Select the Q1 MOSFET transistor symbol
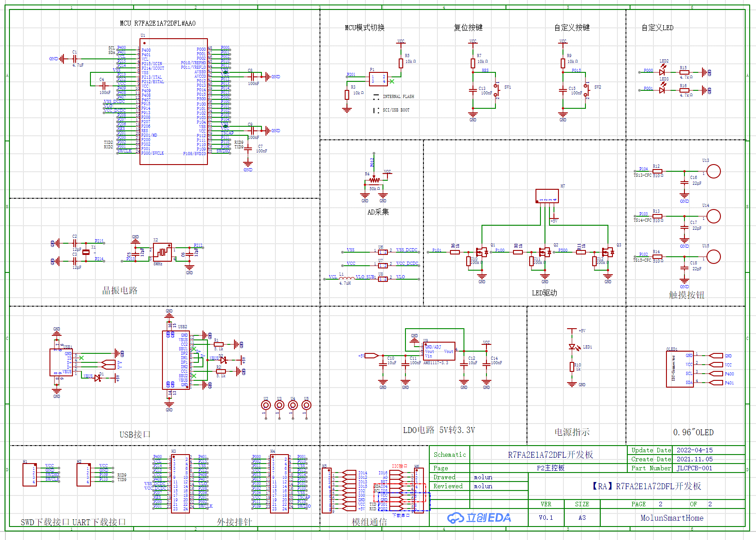Image resolution: width=756 pixels, height=540 pixels. coord(482,252)
